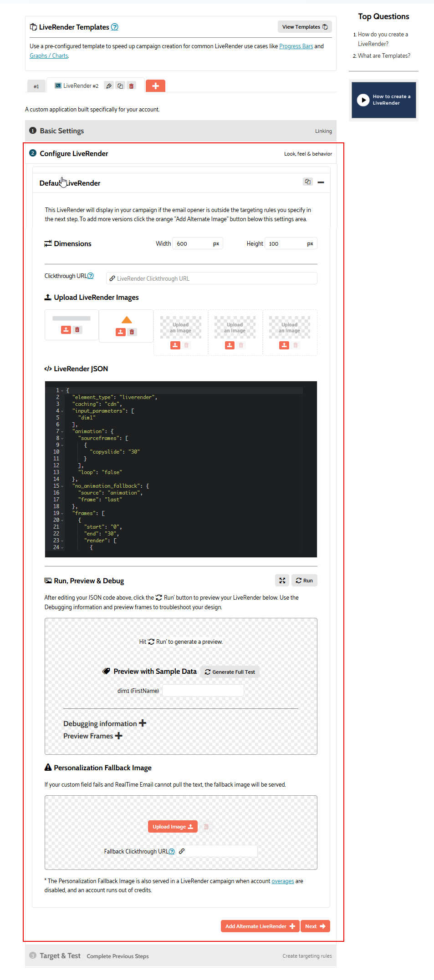Upload an image to the third slot
This screenshot has height=980, width=434.
pyautogui.click(x=175, y=345)
